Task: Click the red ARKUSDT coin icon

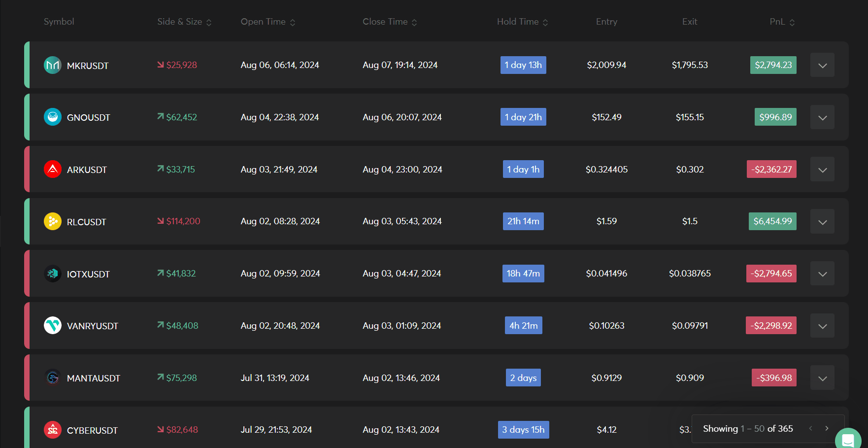Action: coord(53,170)
